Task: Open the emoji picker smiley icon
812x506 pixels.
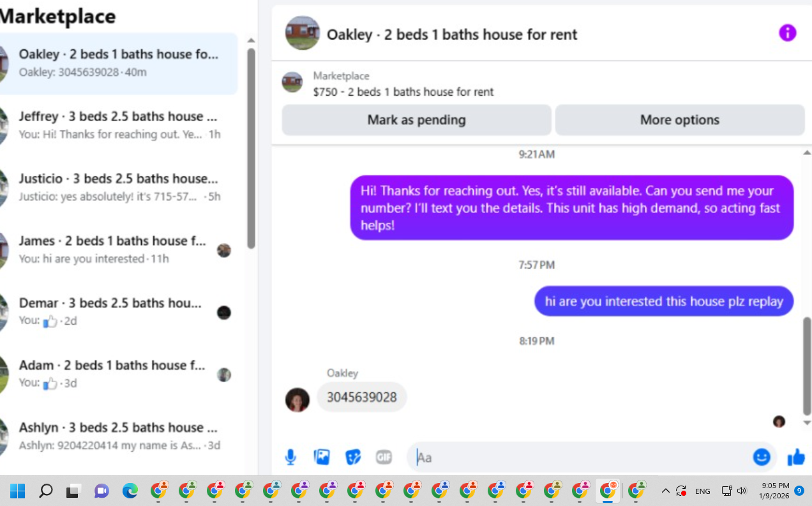Action: click(x=761, y=457)
